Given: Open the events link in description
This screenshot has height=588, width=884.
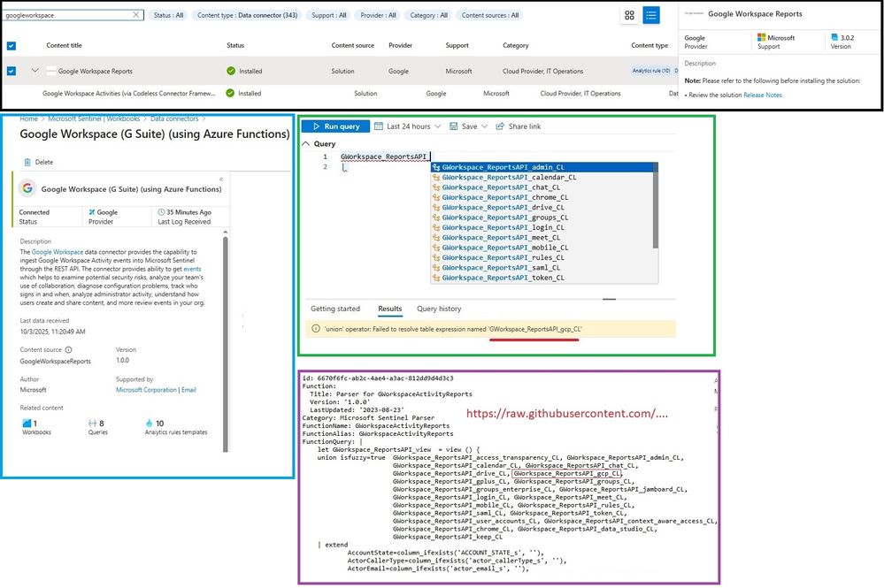Looking at the screenshot, I should tap(192, 269).
